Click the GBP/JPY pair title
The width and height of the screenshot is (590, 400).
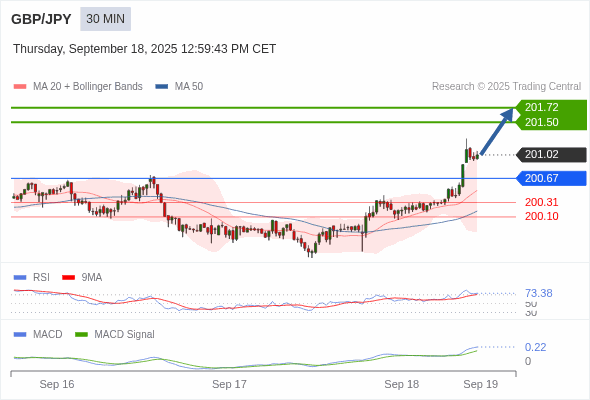(x=41, y=19)
